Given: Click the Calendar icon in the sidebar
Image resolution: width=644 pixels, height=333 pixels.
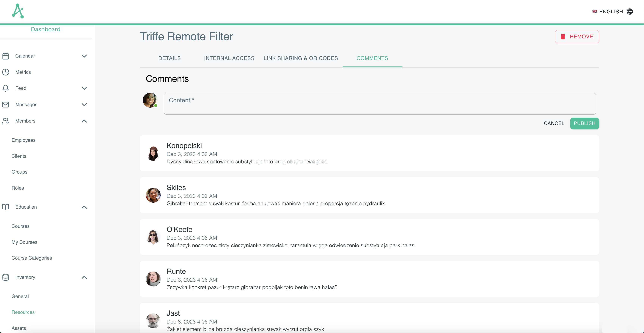Looking at the screenshot, I should coord(6,56).
